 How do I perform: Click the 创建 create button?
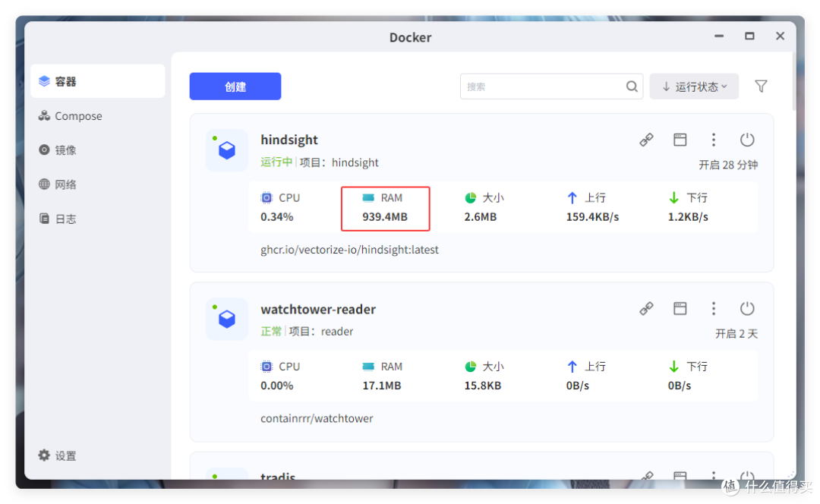[x=235, y=87]
